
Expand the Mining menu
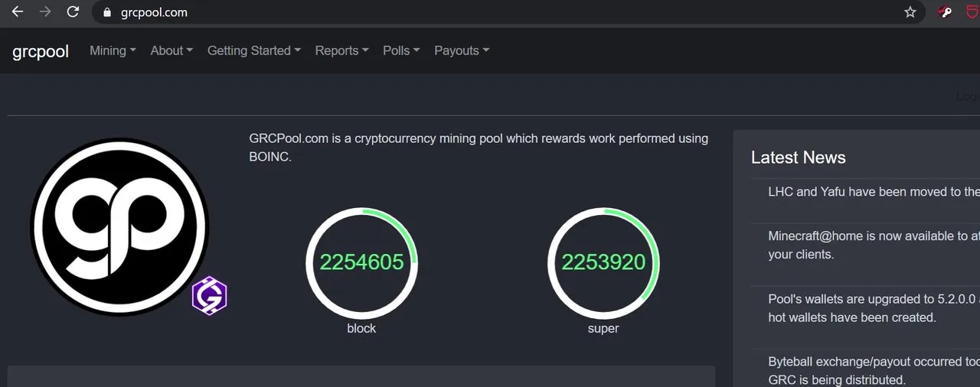tap(113, 50)
